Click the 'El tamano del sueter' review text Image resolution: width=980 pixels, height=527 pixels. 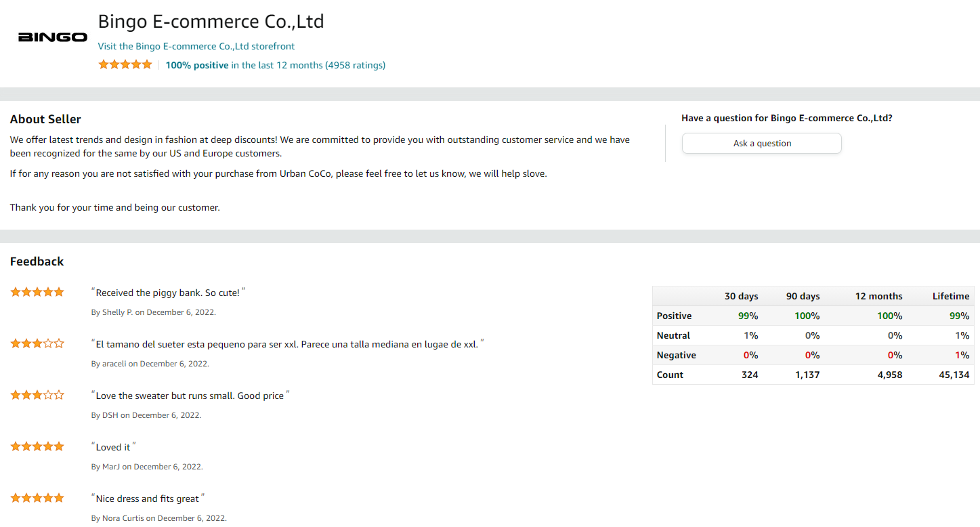tap(288, 344)
